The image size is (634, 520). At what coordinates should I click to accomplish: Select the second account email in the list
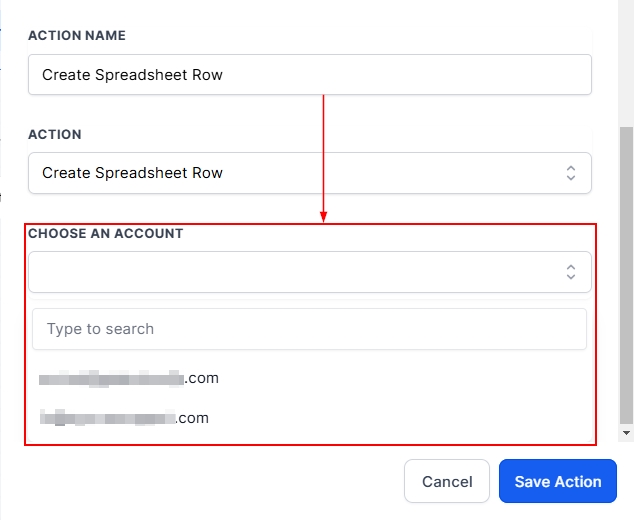pos(124,418)
